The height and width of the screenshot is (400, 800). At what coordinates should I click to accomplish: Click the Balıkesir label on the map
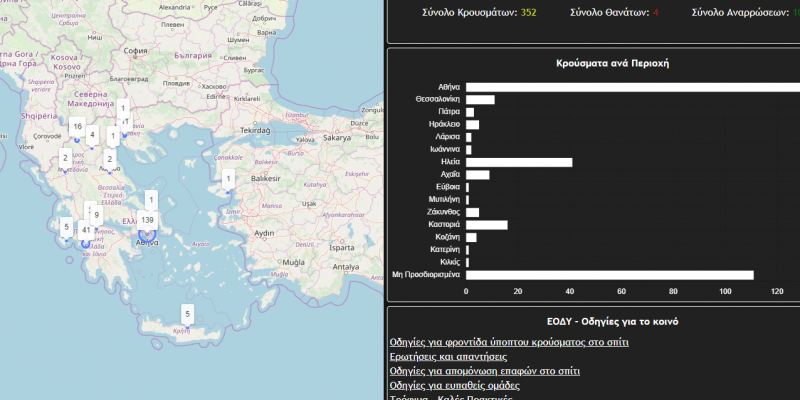click(x=266, y=179)
